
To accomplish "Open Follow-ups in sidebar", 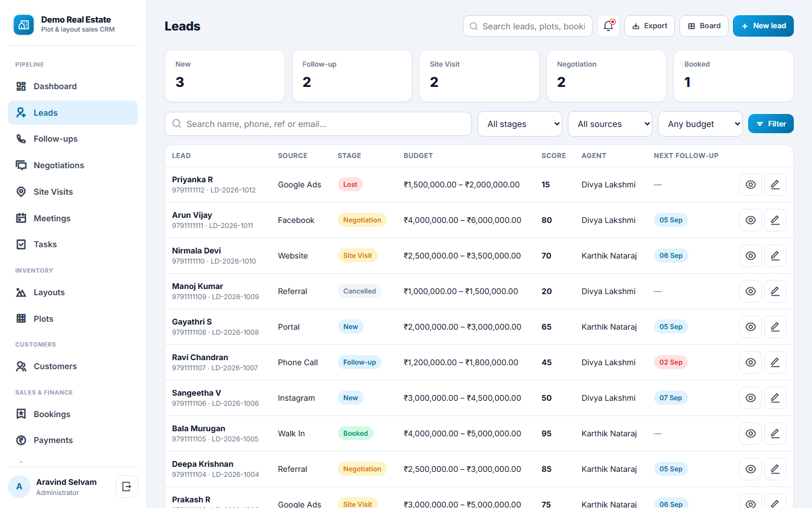I will point(73,139).
